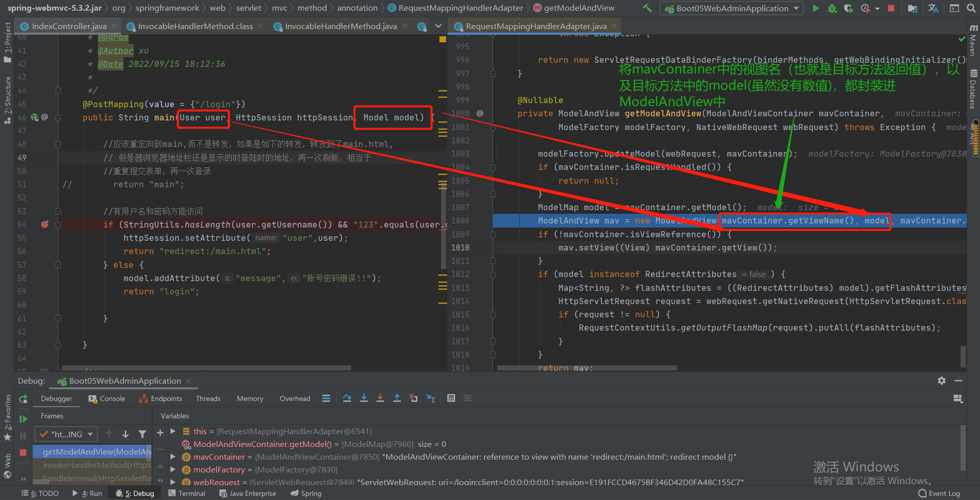Click the Translate icon in top toolbar
Viewport: 980px width, 500px height.
point(933,8)
